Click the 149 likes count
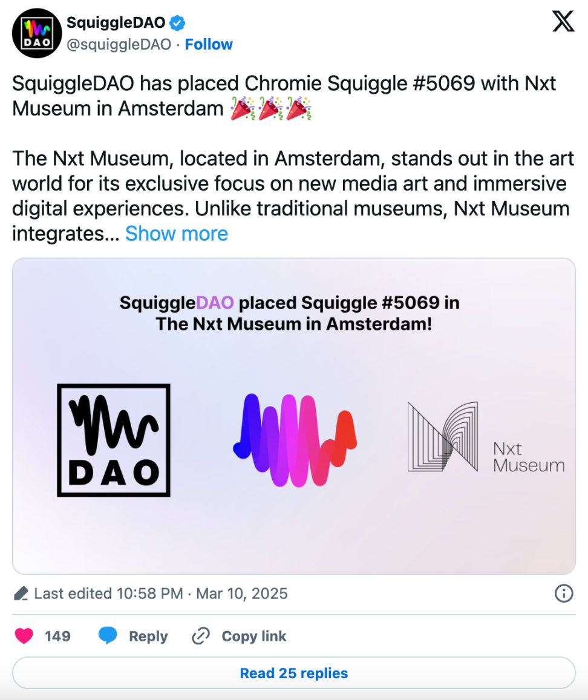 57,636
